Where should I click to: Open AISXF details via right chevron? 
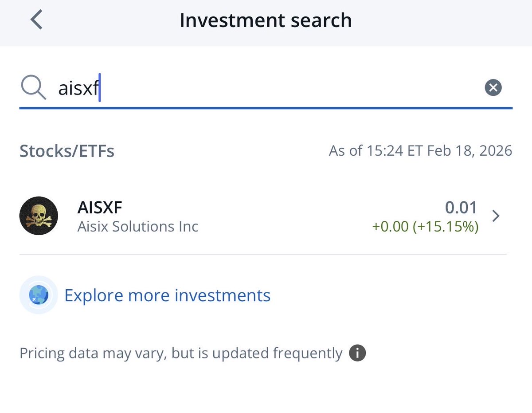[496, 216]
